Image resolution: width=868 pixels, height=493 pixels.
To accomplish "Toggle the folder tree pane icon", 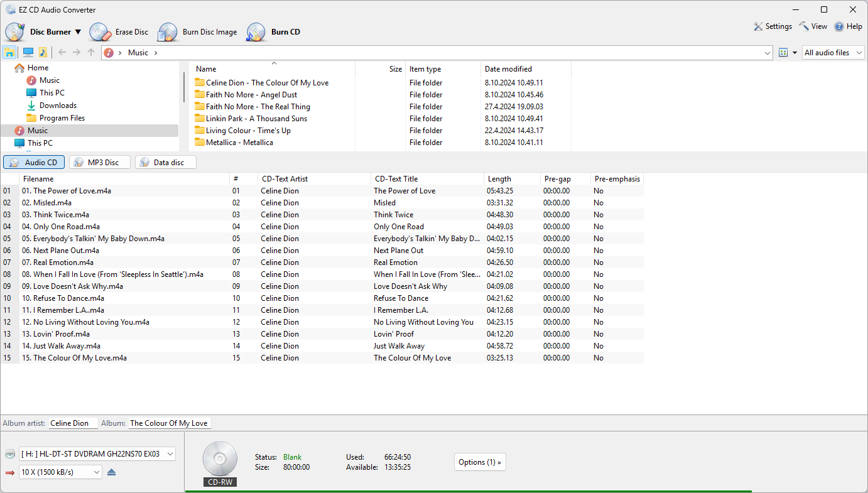I will coord(9,53).
